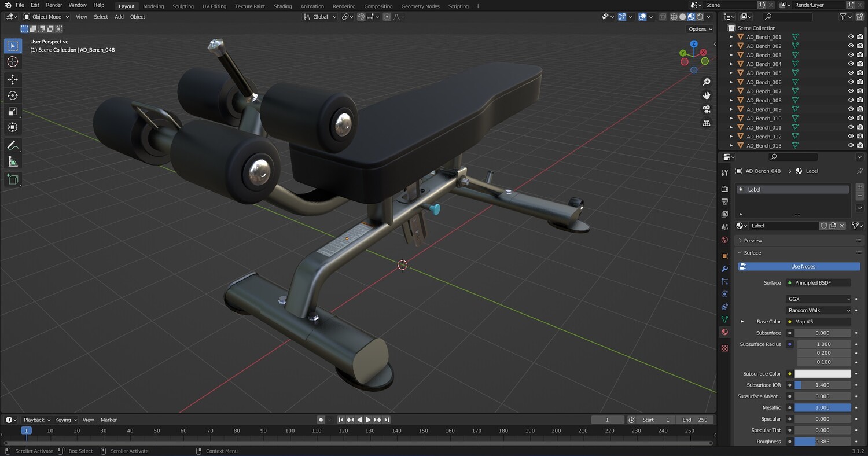Open the Render properties tab

[x=724, y=189]
